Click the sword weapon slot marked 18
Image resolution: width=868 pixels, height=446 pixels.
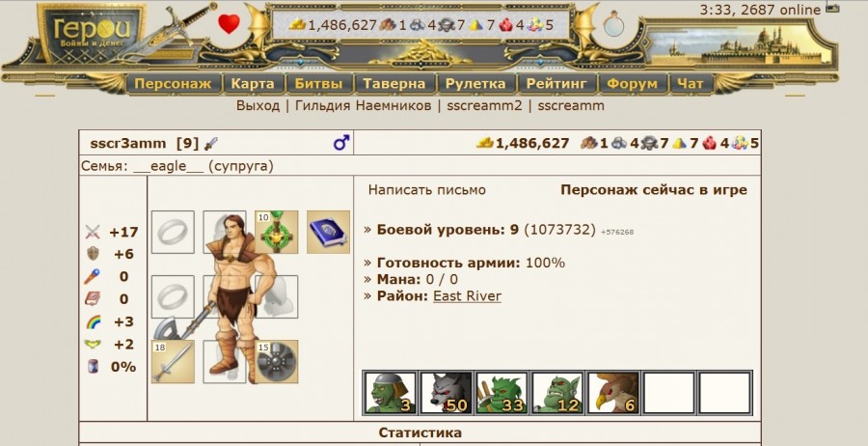pyautogui.click(x=173, y=362)
